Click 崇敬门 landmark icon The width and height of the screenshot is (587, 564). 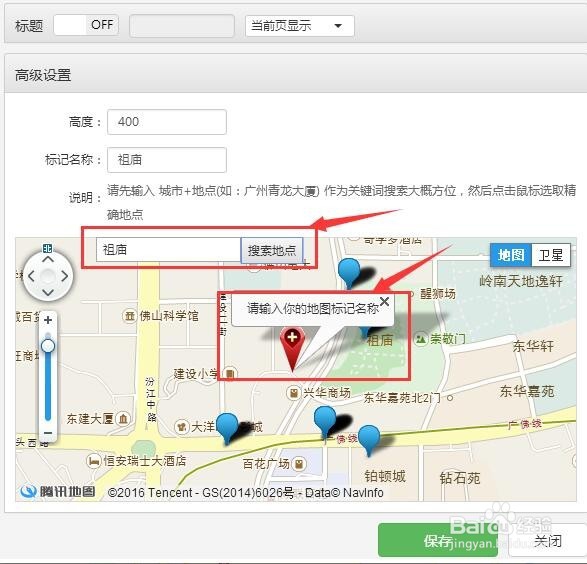(x=421, y=339)
